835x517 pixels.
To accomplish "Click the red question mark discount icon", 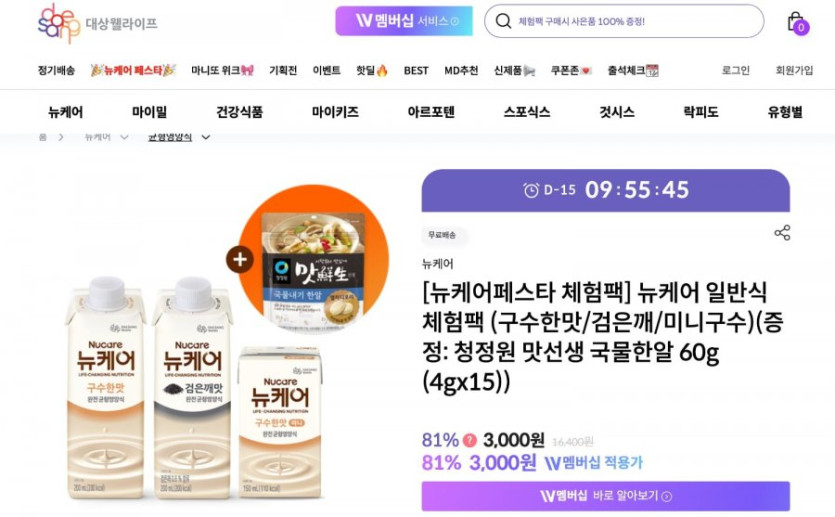I will (x=470, y=440).
